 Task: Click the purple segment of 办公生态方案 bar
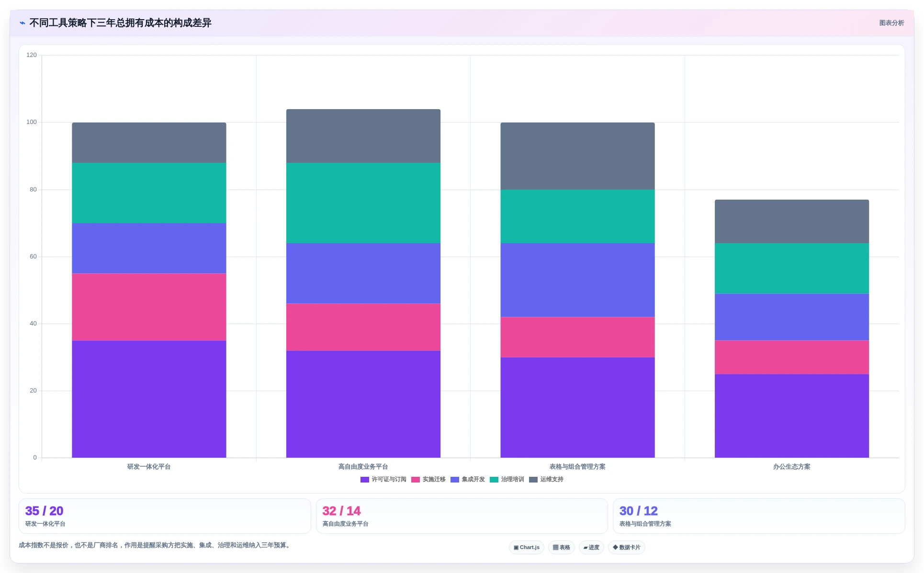tap(792, 416)
